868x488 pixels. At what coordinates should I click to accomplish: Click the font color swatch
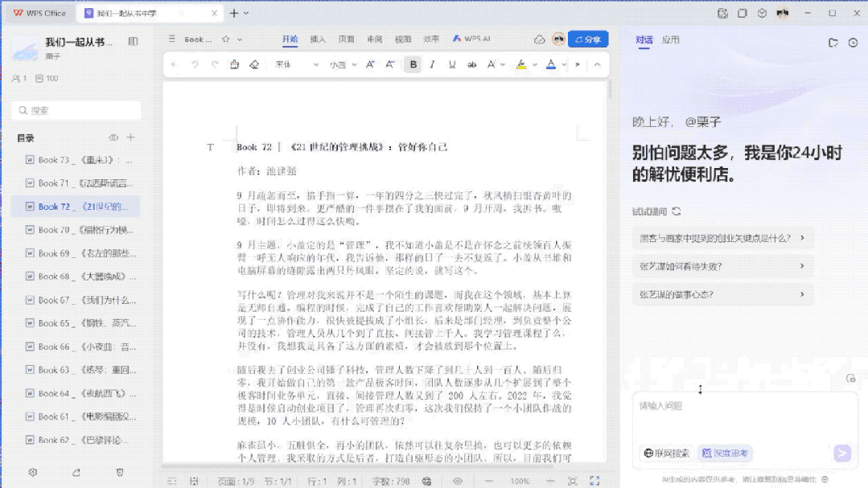tap(551, 65)
